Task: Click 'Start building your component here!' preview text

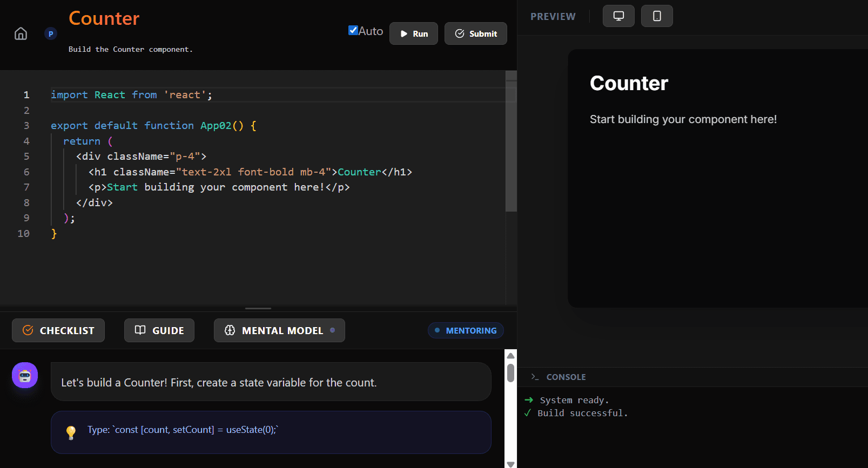Action: (683, 119)
